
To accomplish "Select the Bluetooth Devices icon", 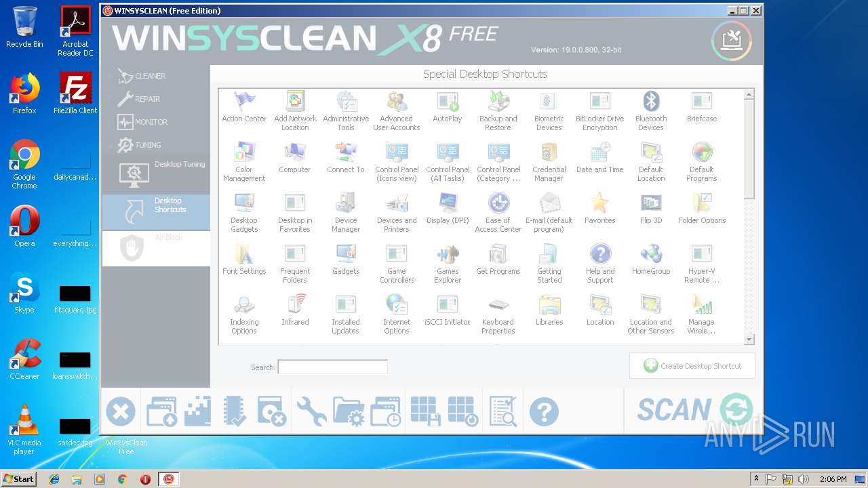I will [651, 102].
